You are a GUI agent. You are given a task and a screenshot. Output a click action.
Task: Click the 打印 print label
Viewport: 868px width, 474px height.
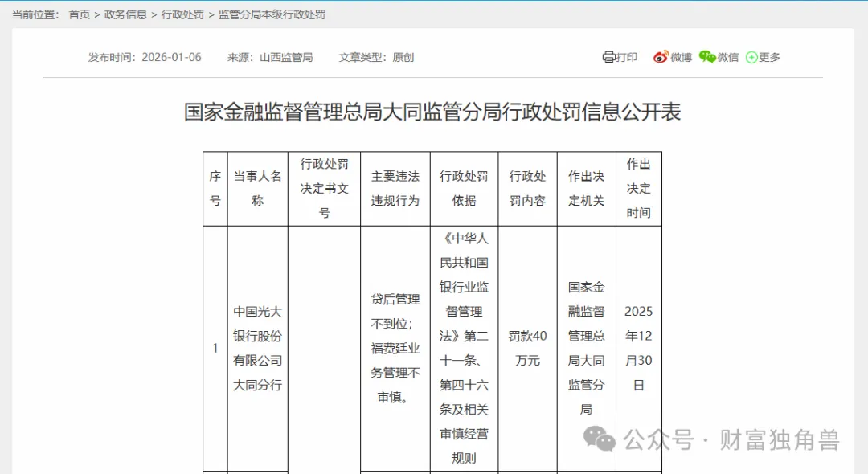pos(627,57)
